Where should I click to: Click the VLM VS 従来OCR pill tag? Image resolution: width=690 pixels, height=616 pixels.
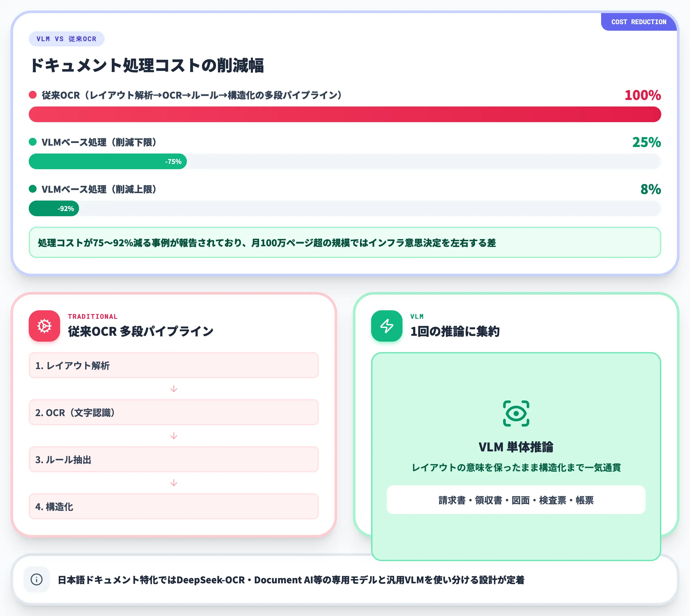66,39
